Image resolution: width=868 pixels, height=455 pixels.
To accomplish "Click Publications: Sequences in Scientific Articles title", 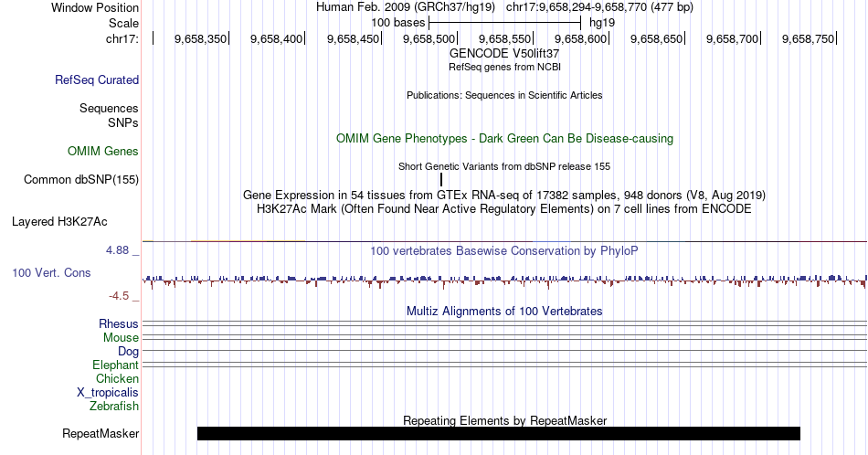I will pos(504,95).
